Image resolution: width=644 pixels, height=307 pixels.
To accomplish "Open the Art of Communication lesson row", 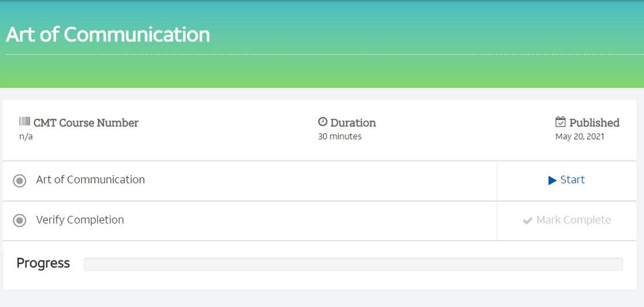I will click(90, 180).
